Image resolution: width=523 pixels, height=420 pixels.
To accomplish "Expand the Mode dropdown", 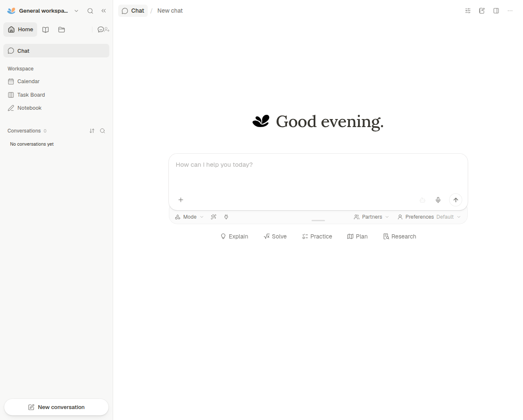I will click(189, 217).
